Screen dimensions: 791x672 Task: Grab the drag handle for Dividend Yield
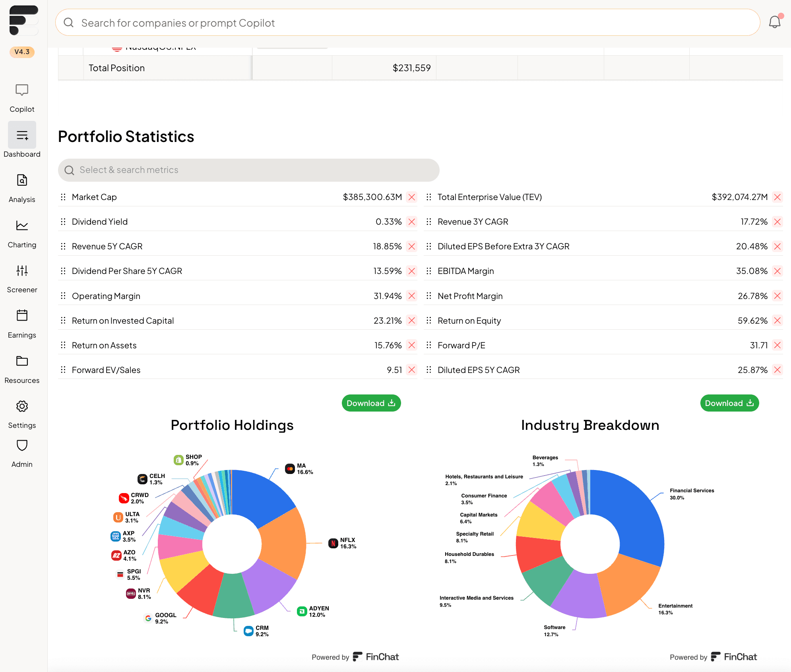point(63,221)
